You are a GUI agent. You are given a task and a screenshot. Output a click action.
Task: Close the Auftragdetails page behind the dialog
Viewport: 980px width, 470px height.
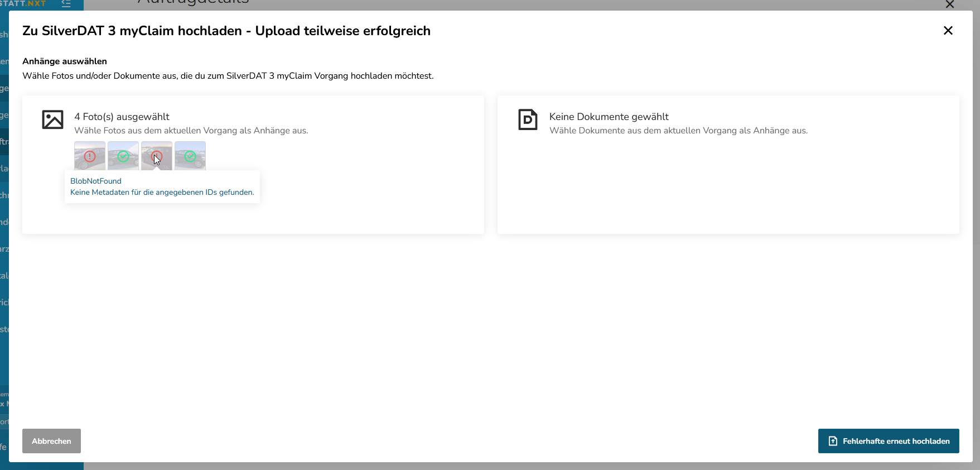[x=949, y=4]
